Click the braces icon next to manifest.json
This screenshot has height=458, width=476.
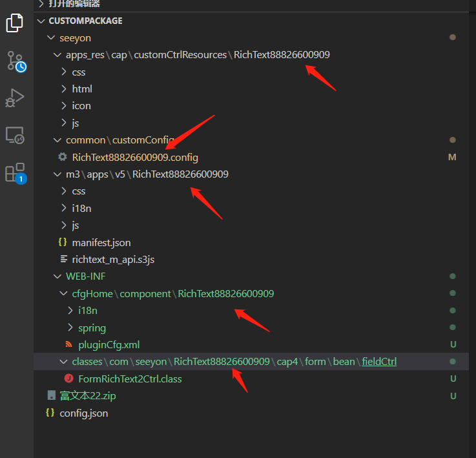[63, 242]
